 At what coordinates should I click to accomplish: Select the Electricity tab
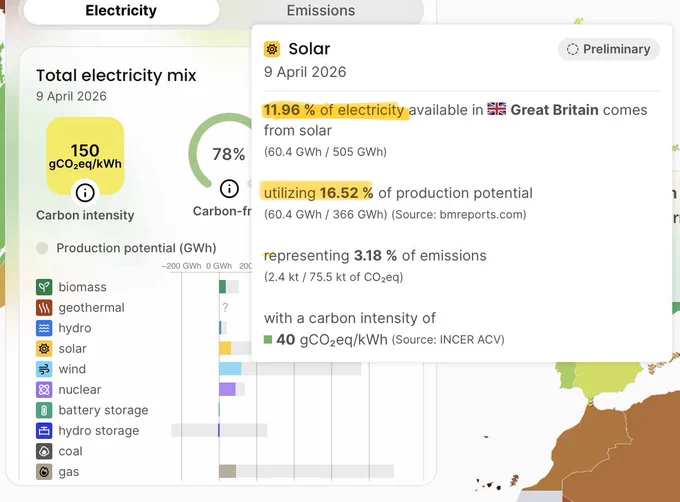point(121,10)
